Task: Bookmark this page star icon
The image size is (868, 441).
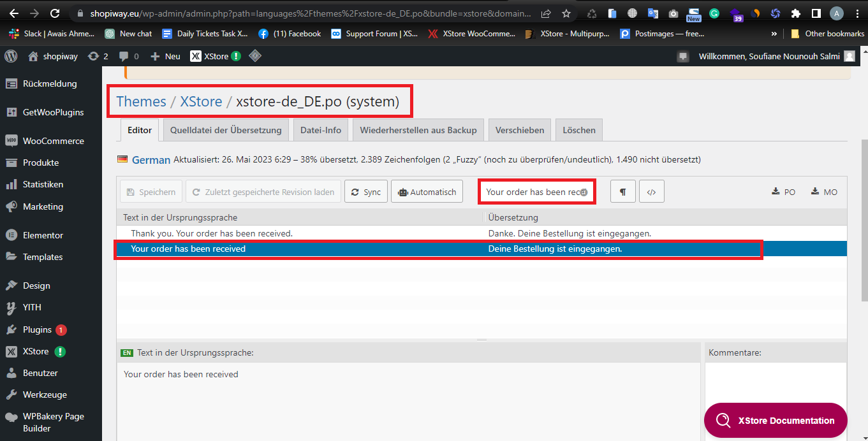Action: pos(566,13)
